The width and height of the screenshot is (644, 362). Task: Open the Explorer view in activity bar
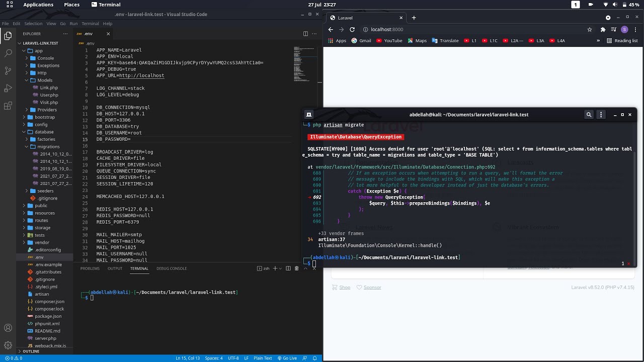pyautogui.click(x=8, y=36)
